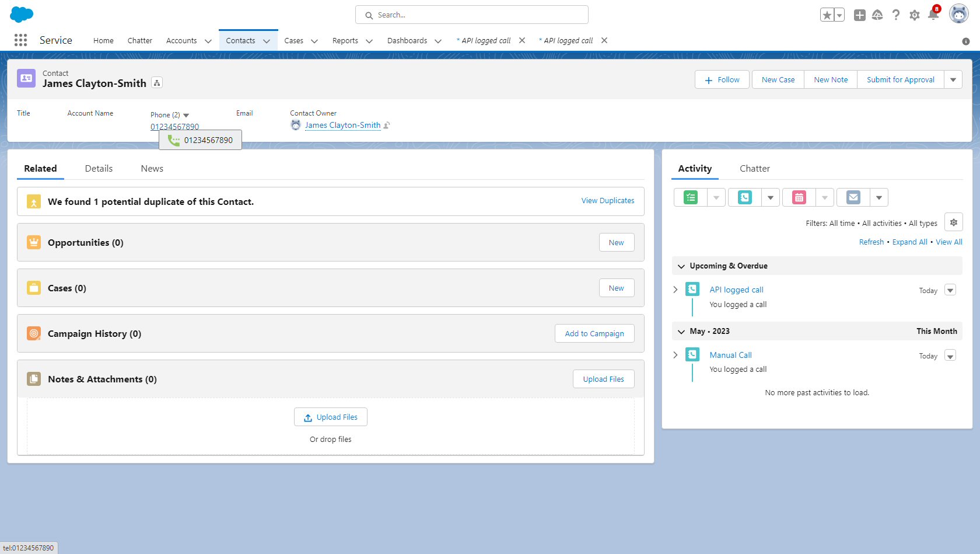Open the Global Actions plus icon
980x554 pixels.
(859, 15)
